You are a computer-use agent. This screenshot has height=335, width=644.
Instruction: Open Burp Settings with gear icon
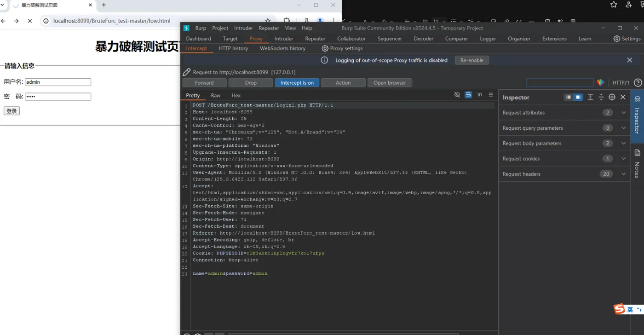click(627, 39)
